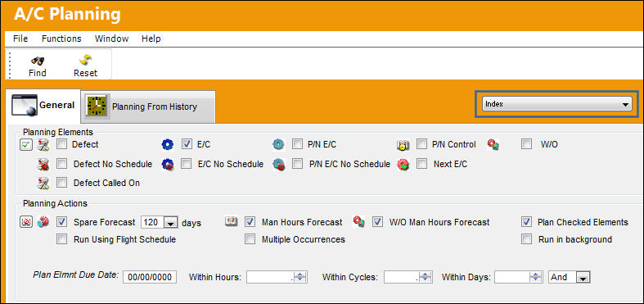
Task: Open the Index dropdown list
Action: coord(557,105)
